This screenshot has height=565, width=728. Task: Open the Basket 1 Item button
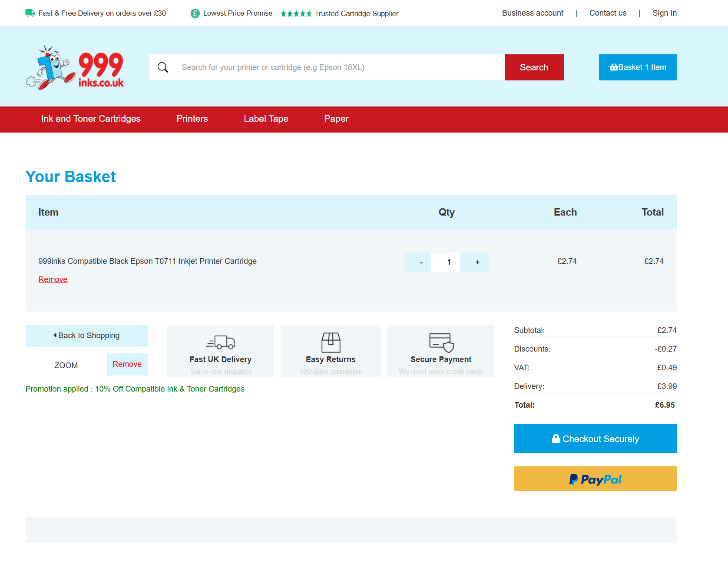tap(638, 67)
